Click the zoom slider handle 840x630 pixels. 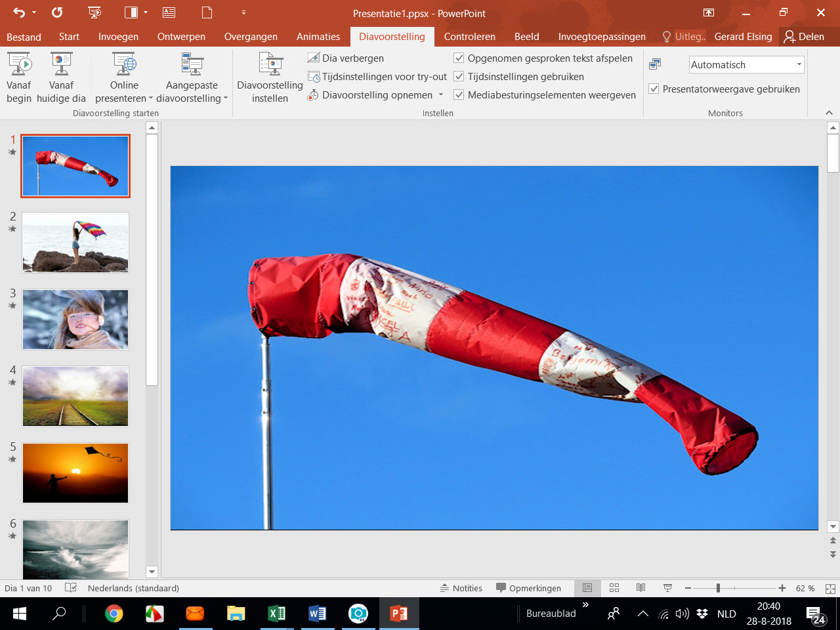click(x=718, y=588)
